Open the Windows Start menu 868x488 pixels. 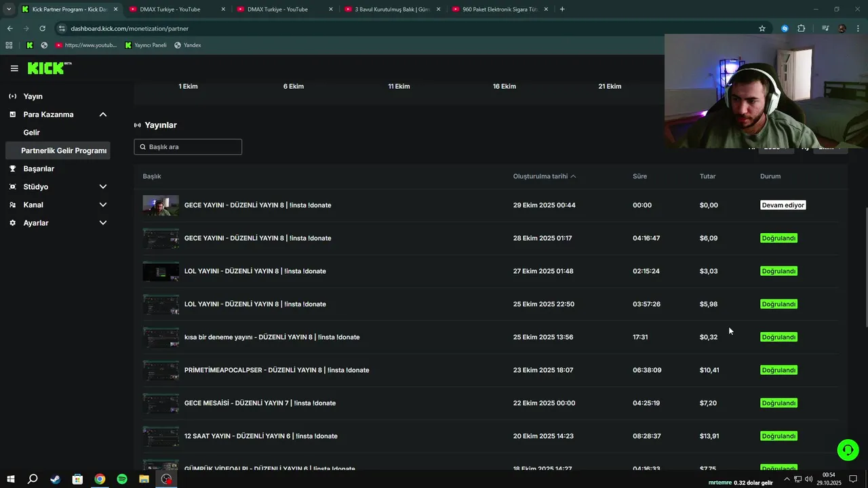(11, 479)
